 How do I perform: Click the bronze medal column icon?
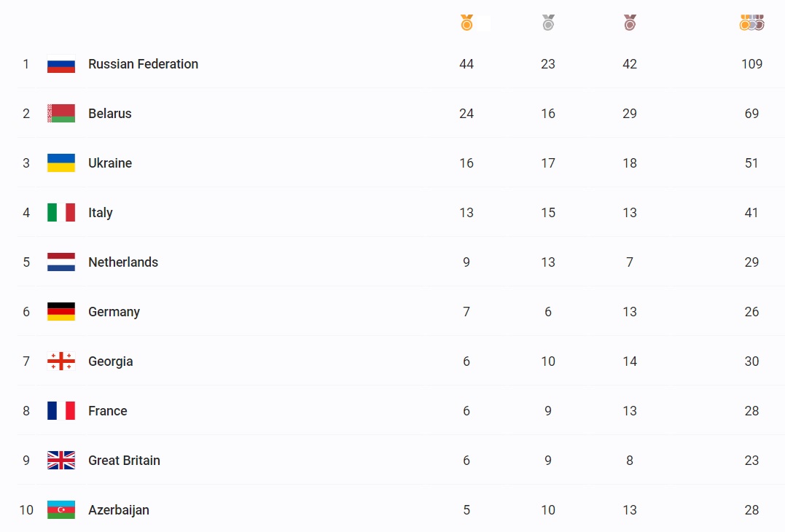pos(630,23)
